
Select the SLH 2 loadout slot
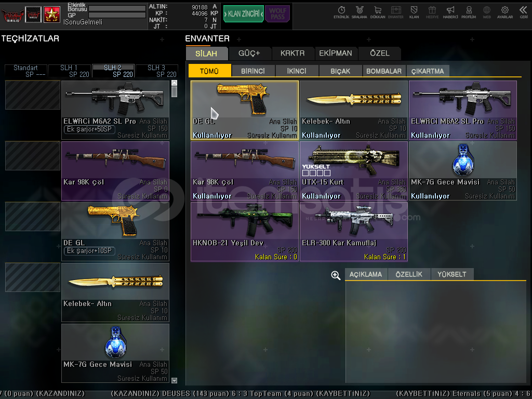tap(113, 71)
